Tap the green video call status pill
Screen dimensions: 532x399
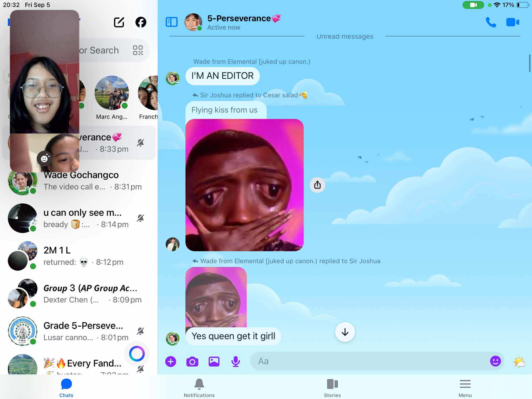pyautogui.click(x=473, y=5)
